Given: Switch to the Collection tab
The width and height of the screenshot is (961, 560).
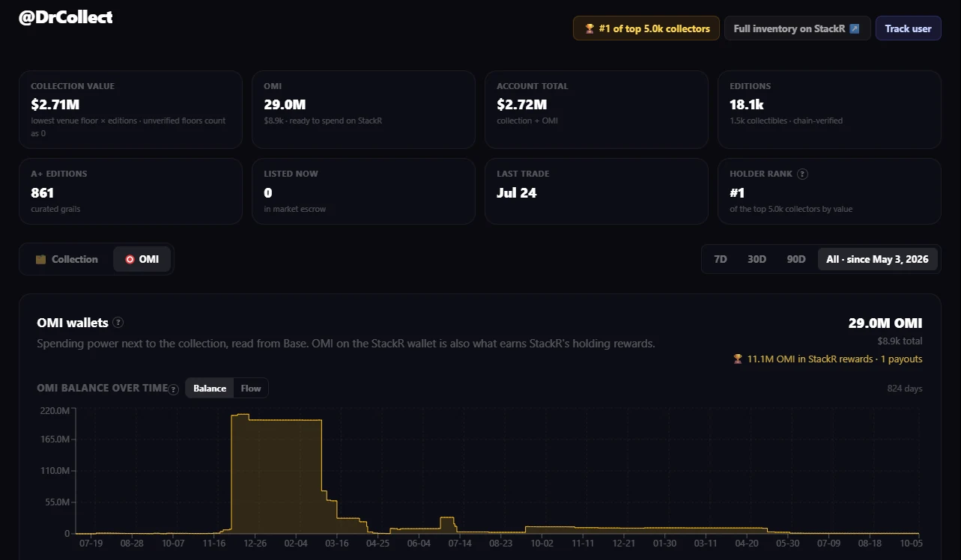Looking at the screenshot, I should pyautogui.click(x=67, y=259).
